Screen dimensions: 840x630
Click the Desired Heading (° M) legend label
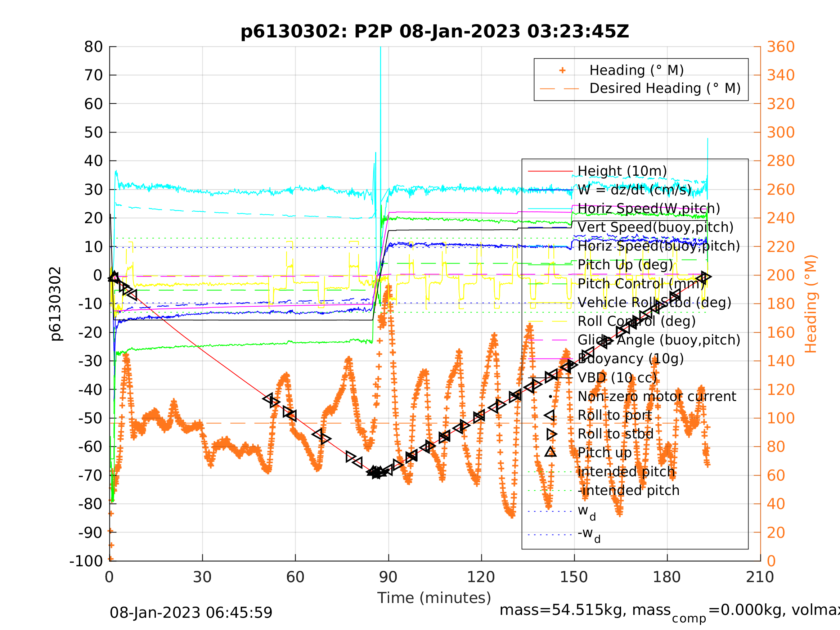(665, 89)
